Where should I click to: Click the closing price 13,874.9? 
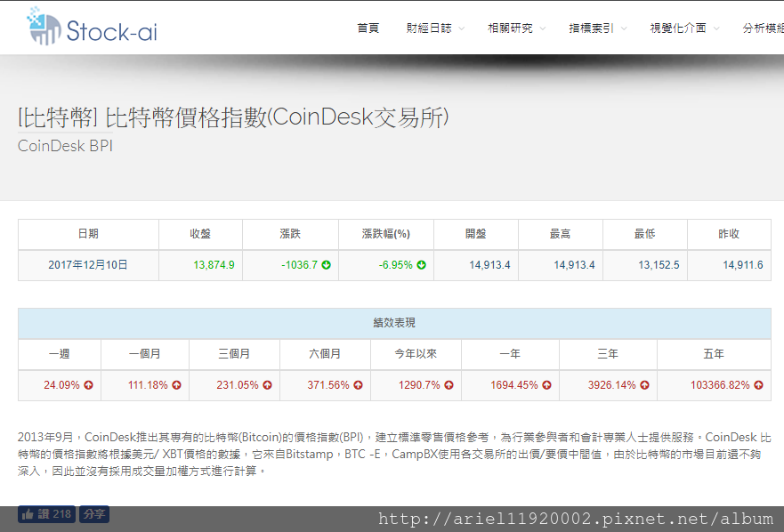214,265
